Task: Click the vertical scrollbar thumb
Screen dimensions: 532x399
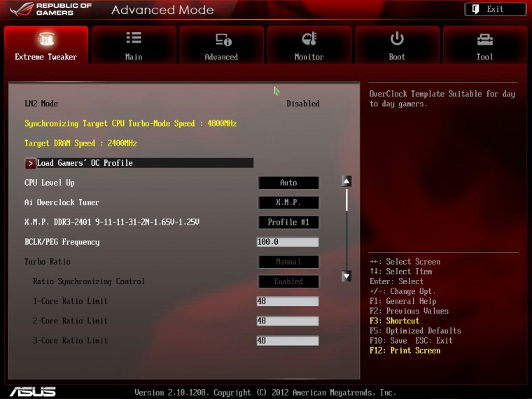Action: (x=346, y=199)
